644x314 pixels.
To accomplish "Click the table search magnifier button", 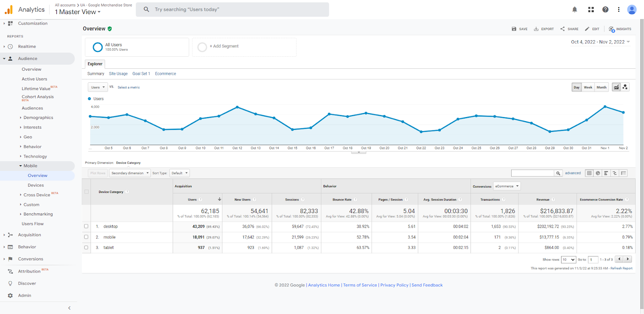I will pyautogui.click(x=558, y=173).
